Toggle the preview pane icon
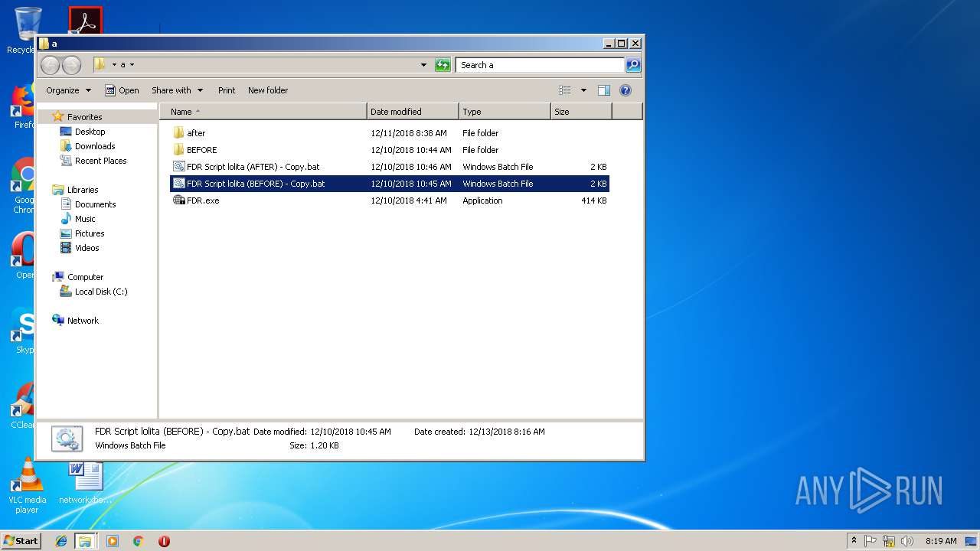 [604, 90]
